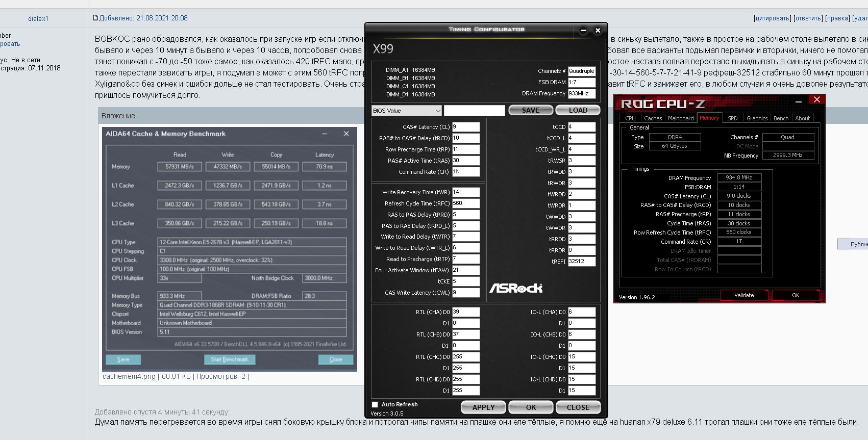Enable the Auto Refresh checkbox

point(375,404)
